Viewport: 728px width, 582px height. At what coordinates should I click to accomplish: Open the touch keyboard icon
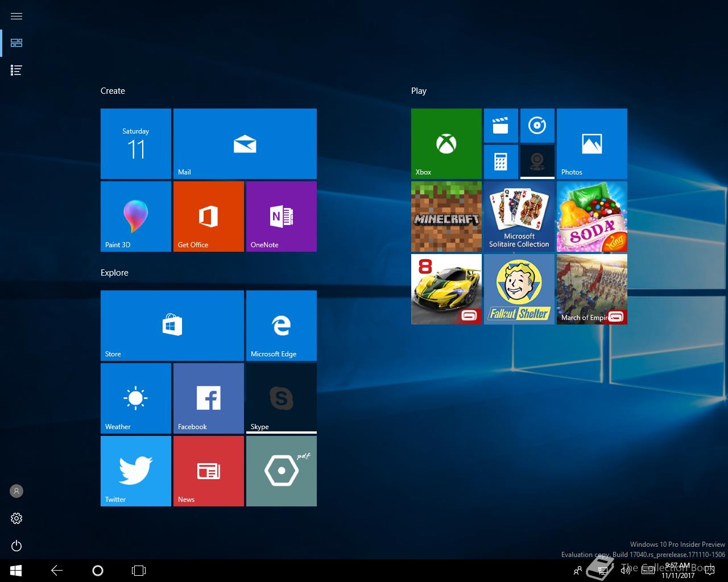click(x=647, y=571)
